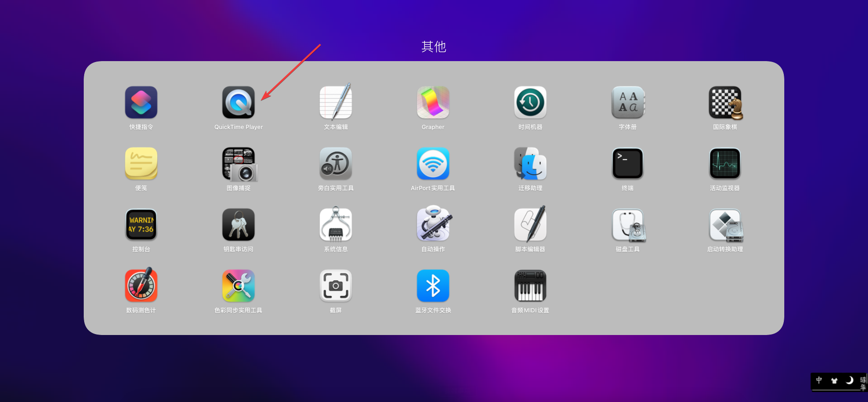Launch 蓝牙文件交换 (Bluetooth File Exchange)
Screen dimensions: 868x402
pos(433,286)
